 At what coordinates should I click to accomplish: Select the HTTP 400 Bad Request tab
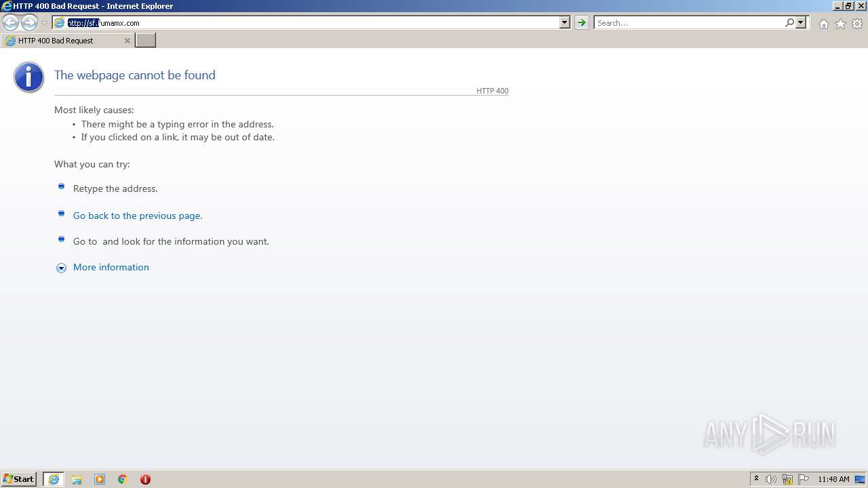click(x=66, y=41)
